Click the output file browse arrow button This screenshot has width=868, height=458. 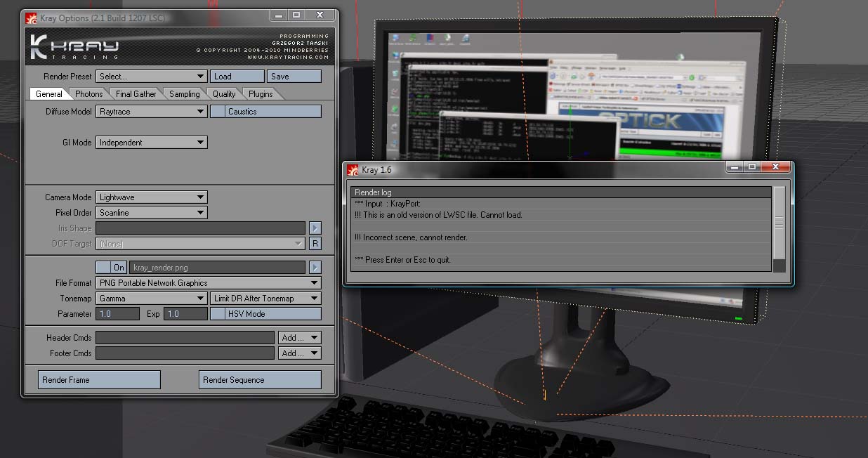pyautogui.click(x=315, y=268)
